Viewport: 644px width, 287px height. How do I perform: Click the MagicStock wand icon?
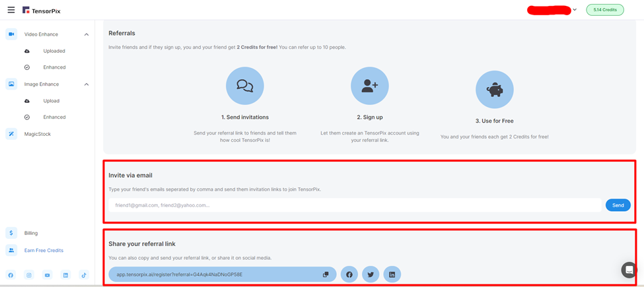point(11,134)
